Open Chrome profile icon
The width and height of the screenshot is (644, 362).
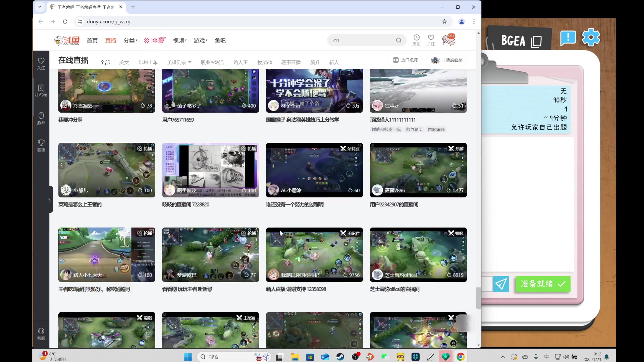click(x=462, y=21)
